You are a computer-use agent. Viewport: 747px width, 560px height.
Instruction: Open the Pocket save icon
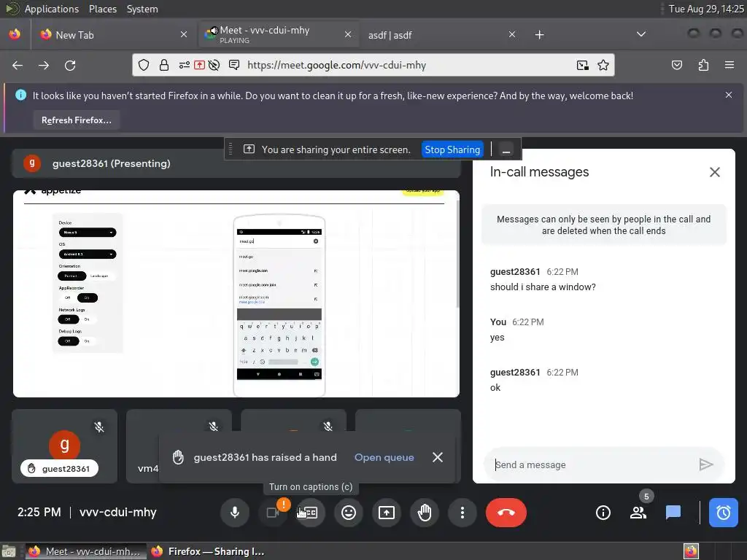tap(677, 65)
